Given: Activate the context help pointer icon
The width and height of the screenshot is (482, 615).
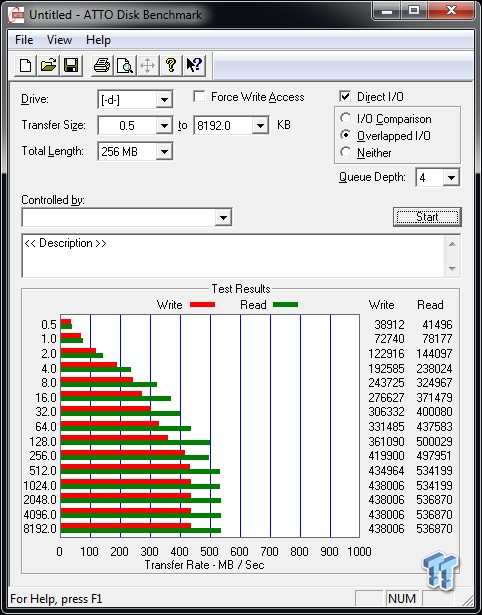Looking at the screenshot, I should coord(194,65).
